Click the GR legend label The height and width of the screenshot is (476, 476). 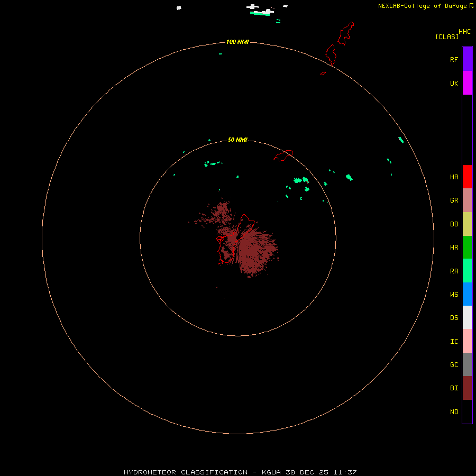454,200
